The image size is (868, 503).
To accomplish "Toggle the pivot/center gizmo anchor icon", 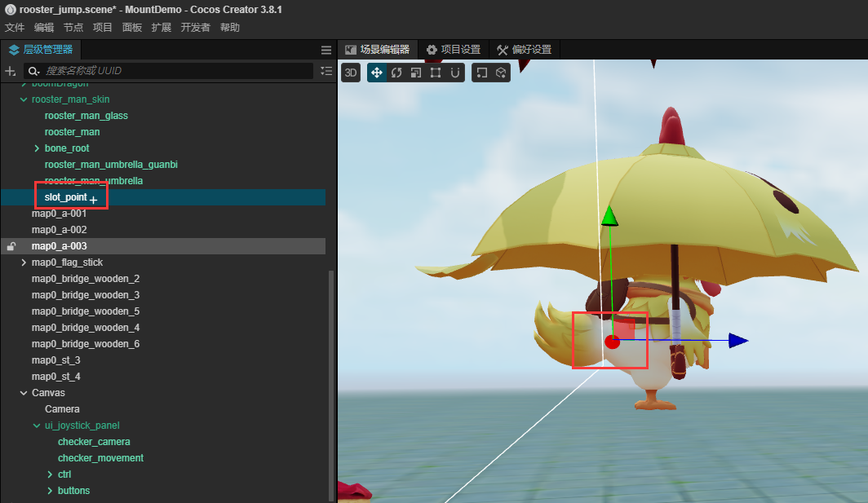I will coord(481,73).
